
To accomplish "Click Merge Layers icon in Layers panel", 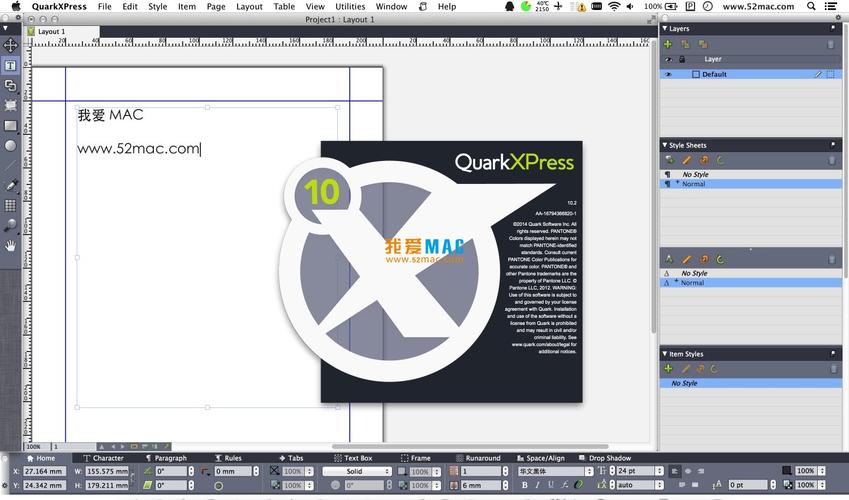I will [x=702, y=44].
